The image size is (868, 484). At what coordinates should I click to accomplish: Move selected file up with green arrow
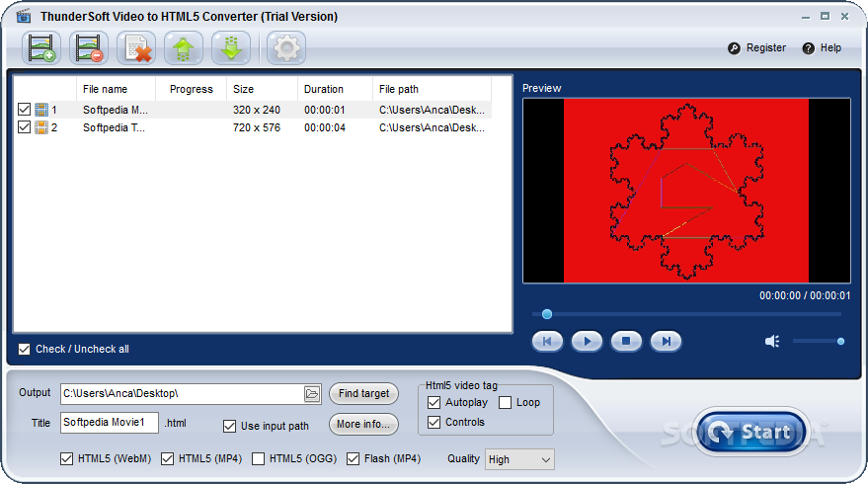184,48
